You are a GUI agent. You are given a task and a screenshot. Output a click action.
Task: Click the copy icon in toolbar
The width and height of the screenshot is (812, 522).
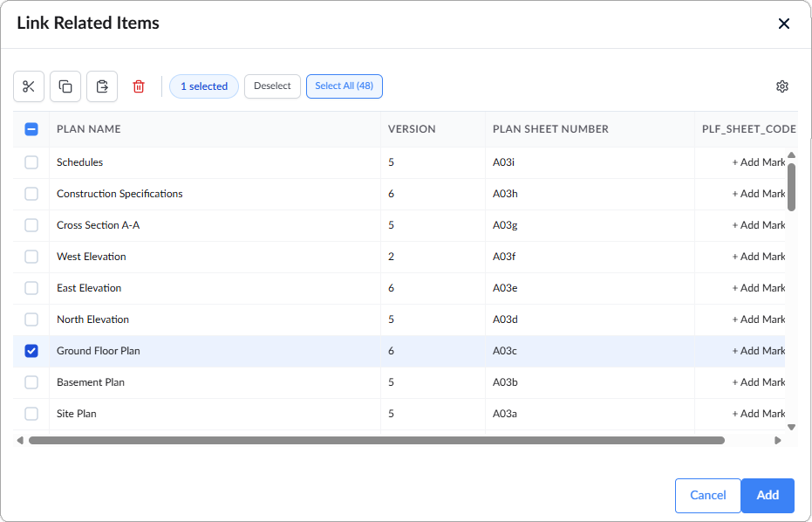(65, 86)
